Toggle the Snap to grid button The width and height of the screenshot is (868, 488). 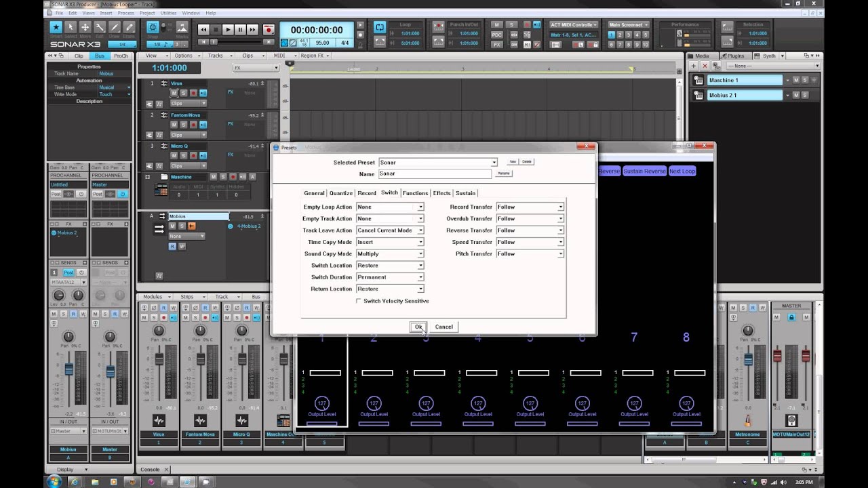[153, 28]
